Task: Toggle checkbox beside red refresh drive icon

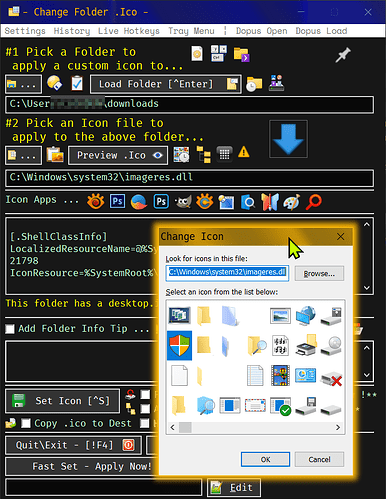Action: [x=145, y=395]
